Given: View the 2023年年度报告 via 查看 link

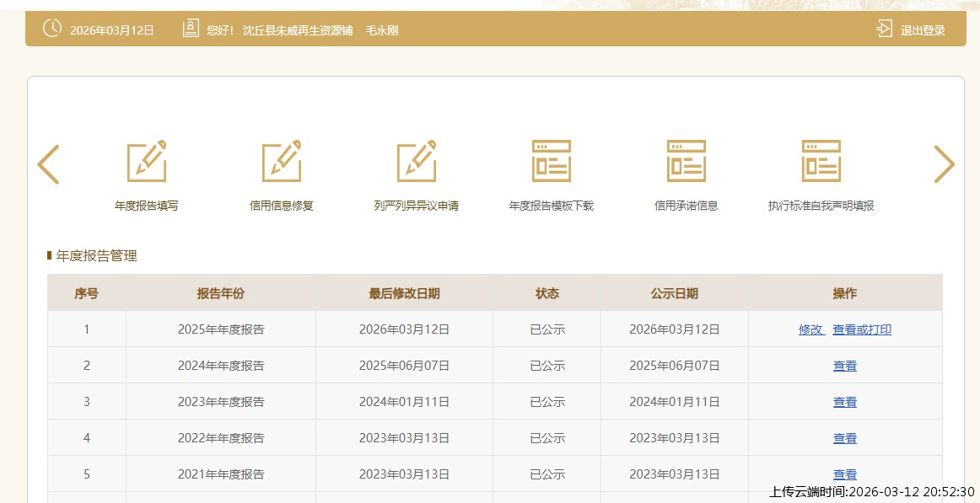Looking at the screenshot, I should click(845, 402).
